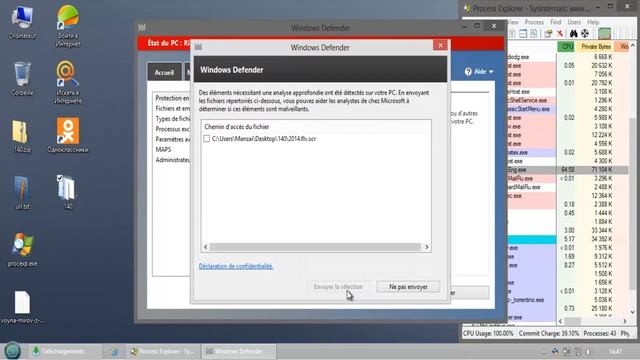Open the Ordinateur desktop icon
The image size is (640, 360).
22,23
